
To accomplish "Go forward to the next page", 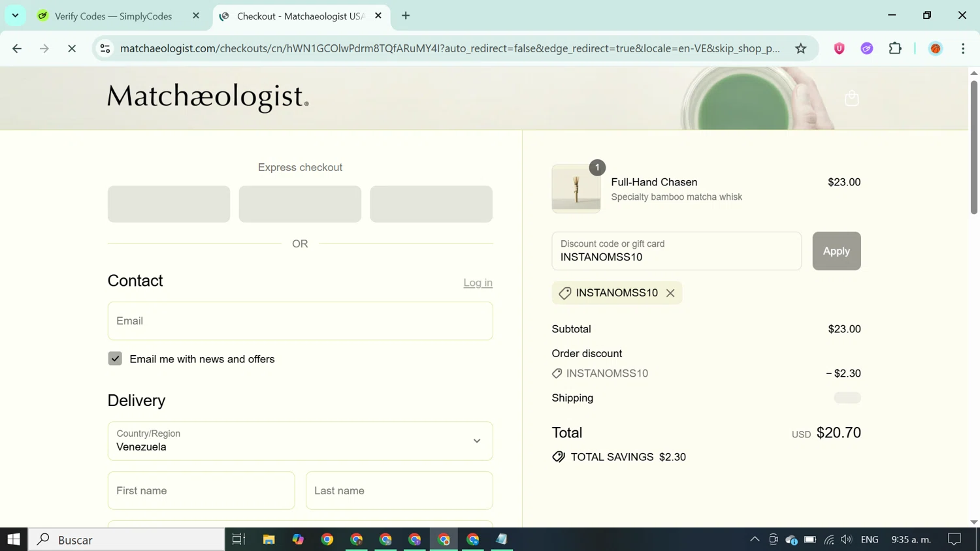I will (x=44, y=48).
